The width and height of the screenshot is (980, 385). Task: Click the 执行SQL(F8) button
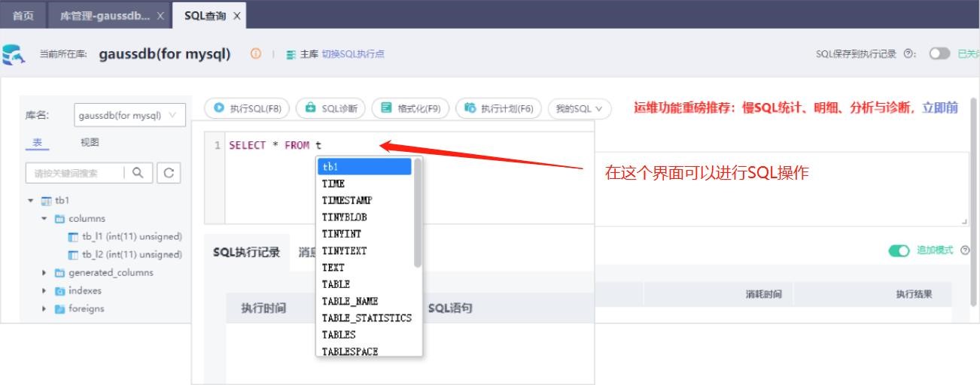pyautogui.click(x=248, y=108)
